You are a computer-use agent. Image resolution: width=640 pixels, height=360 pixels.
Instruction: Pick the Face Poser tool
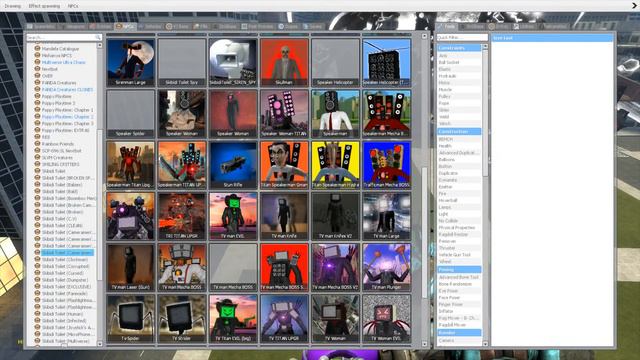click(459, 298)
